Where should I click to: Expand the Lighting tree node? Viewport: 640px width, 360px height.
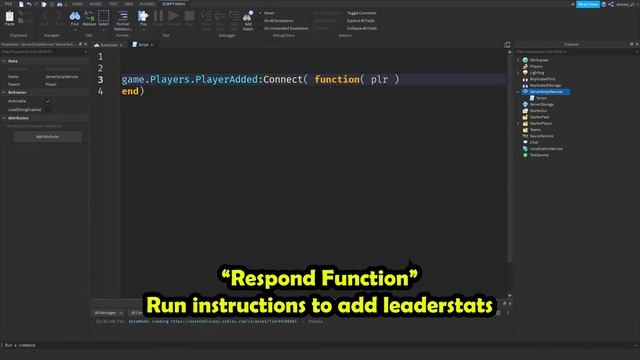click(518, 73)
